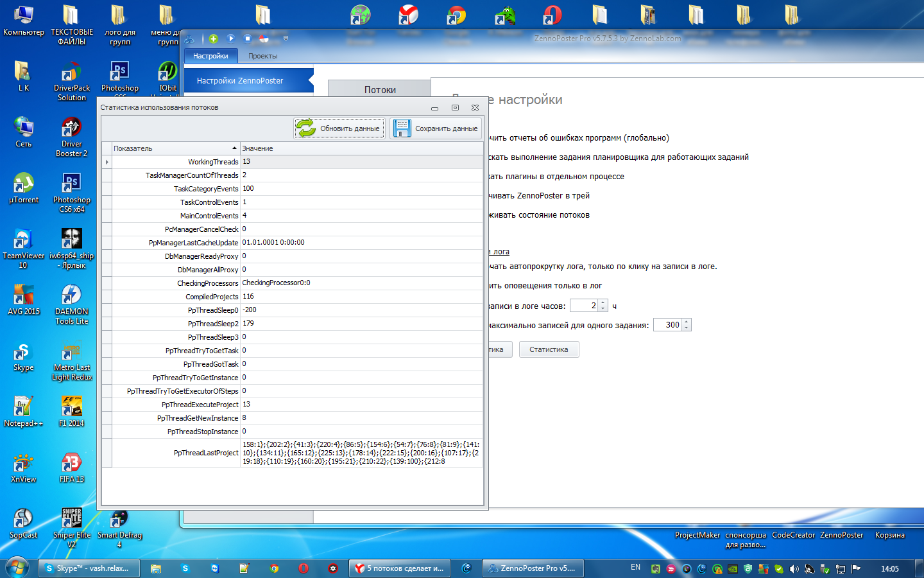Decrease the log hours spinner value
The height and width of the screenshot is (578, 924).
coord(603,309)
